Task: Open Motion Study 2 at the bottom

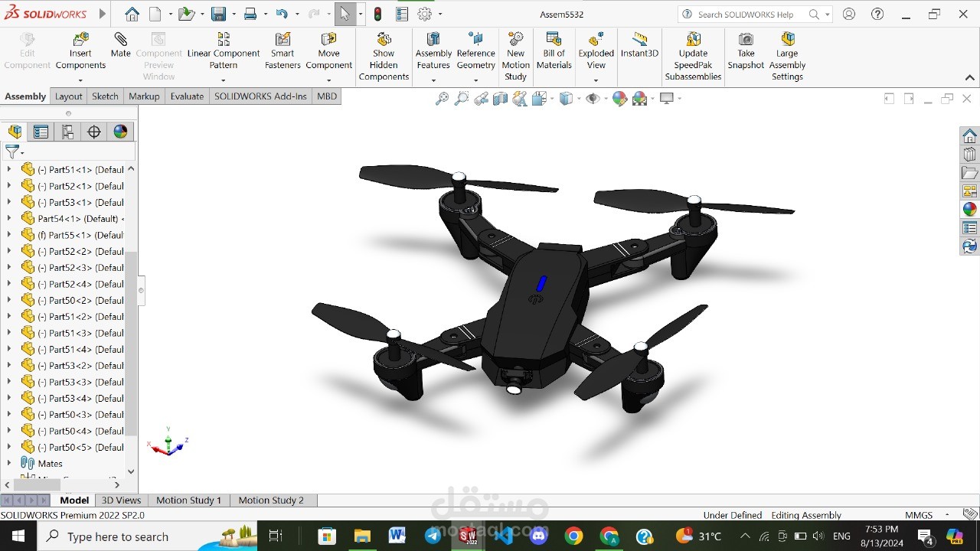Action: [x=272, y=500]
